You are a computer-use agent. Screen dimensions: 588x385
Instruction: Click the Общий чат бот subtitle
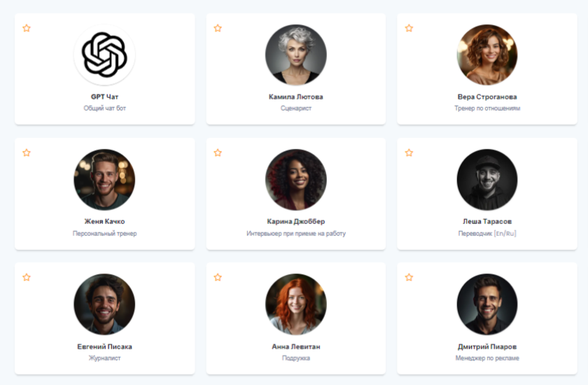click(x=104, y=108)
